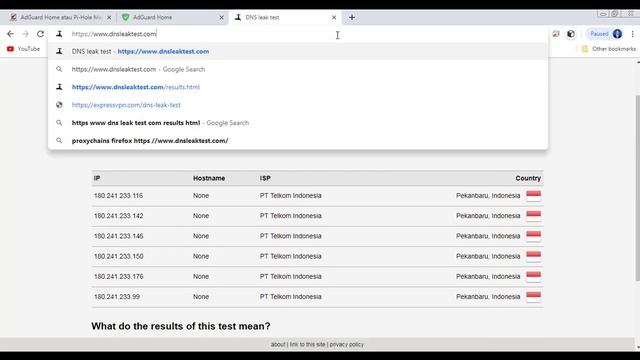The image size is (640, 360).
Task: Click the Paused profile button
Action: point(605,34)
